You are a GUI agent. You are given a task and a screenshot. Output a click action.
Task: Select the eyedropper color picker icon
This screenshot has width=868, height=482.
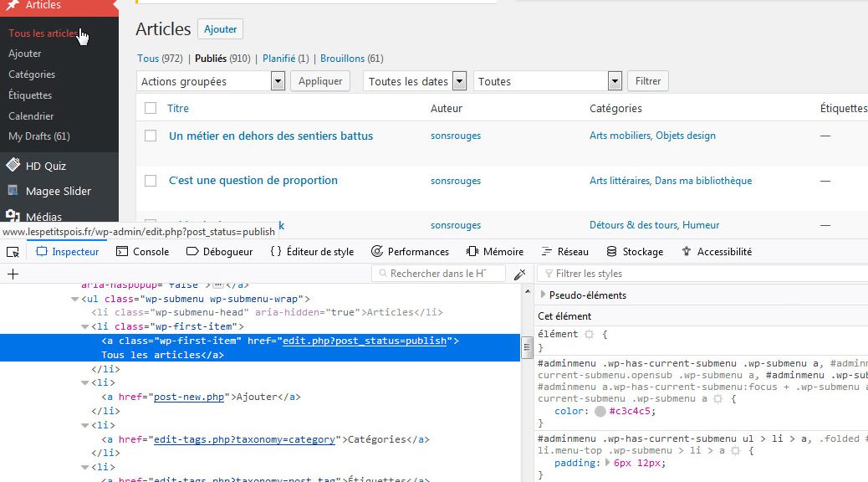pos(519,274)
